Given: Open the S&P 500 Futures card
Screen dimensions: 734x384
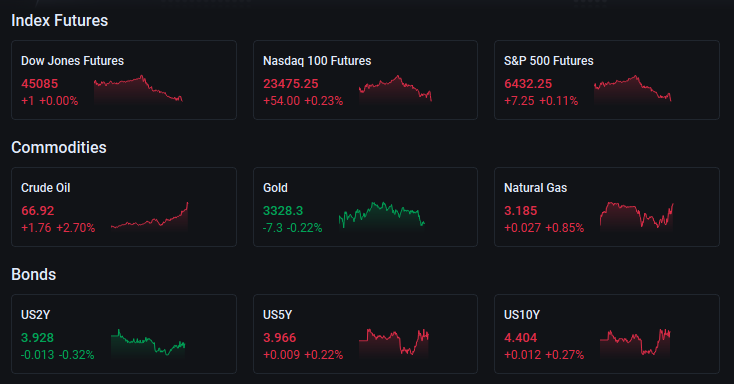Looking at the screenshot, I should tap(607, 80).
